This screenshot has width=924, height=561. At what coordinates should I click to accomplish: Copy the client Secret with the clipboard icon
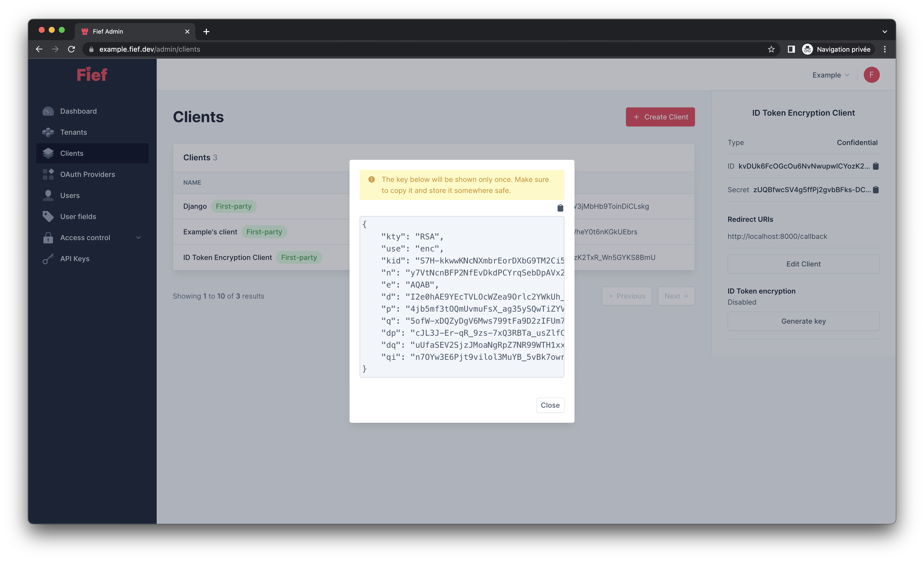pos(876,190)
